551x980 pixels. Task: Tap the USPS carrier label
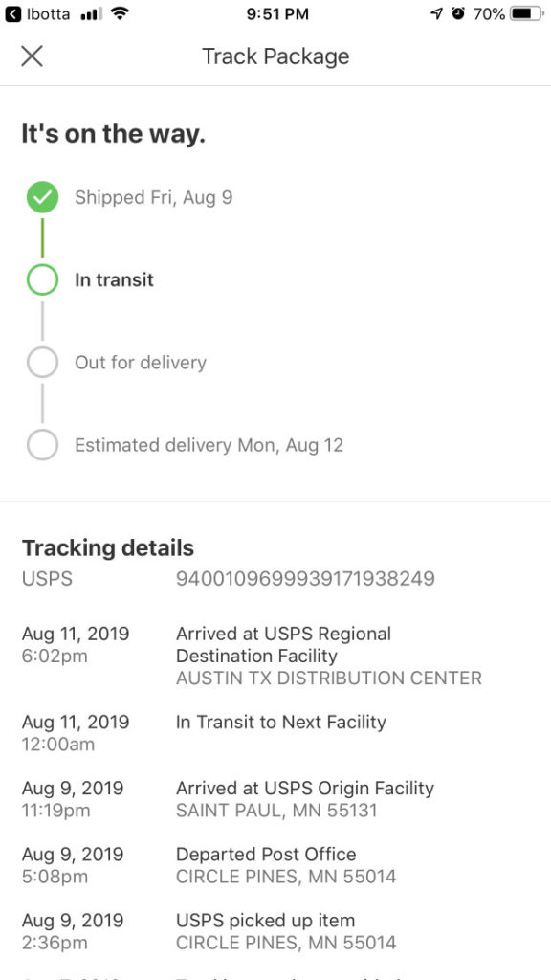(x=40, y=578)
